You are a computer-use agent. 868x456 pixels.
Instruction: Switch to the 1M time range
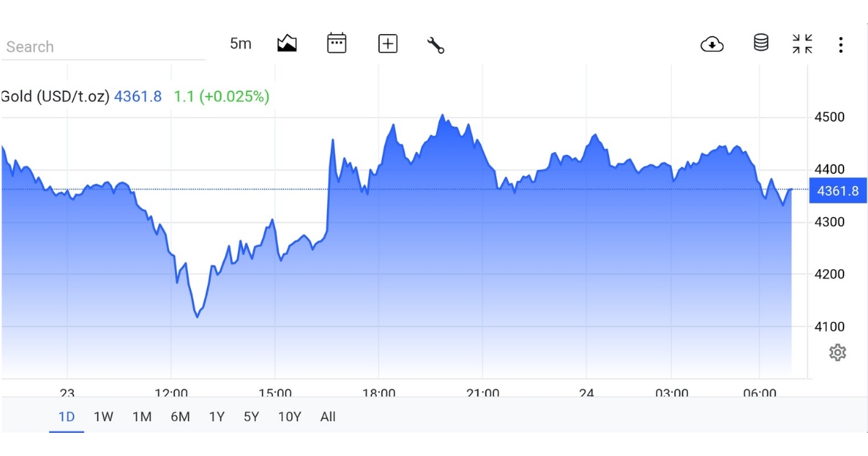(142, 417)
